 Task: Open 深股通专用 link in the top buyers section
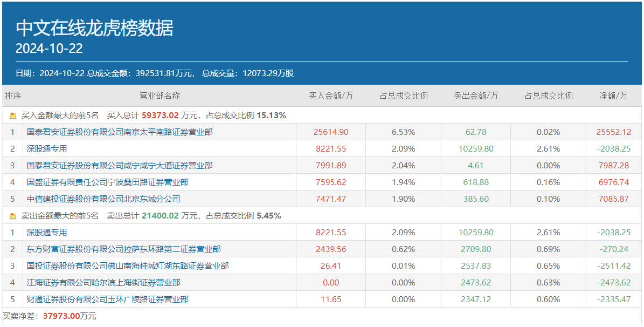(x=47, y=149)
